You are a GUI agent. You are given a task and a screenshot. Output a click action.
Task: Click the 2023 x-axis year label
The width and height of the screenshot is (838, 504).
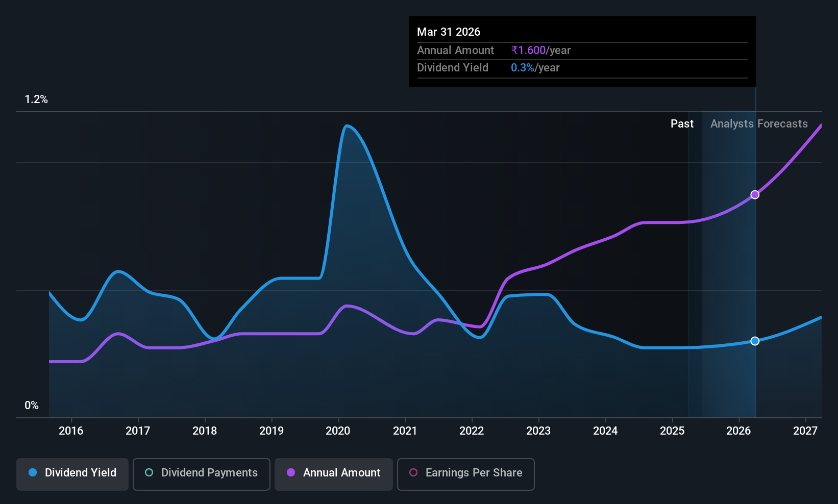(538, 431)
